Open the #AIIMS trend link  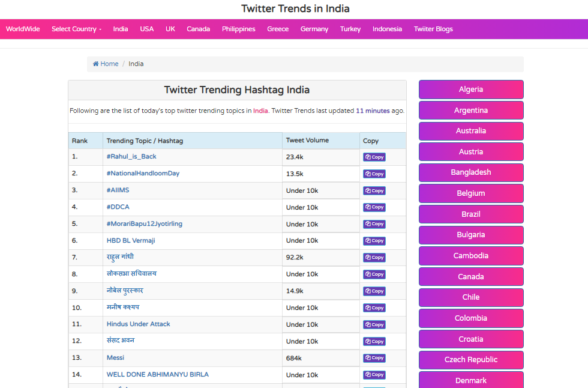pyautogui.click(x=118, y=190)
